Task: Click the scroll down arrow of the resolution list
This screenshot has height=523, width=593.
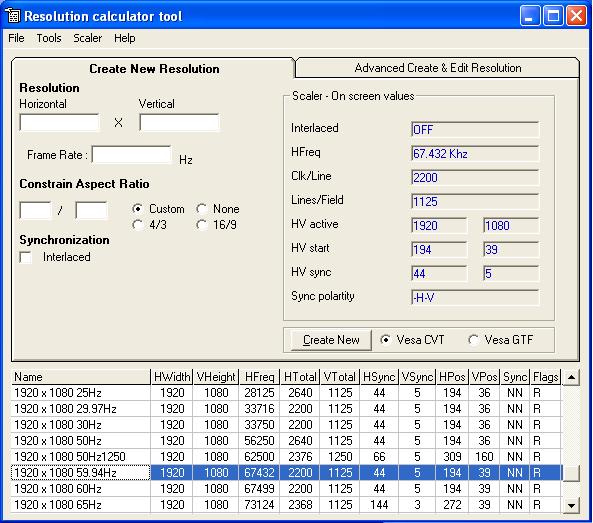Action: click(571, 505)
